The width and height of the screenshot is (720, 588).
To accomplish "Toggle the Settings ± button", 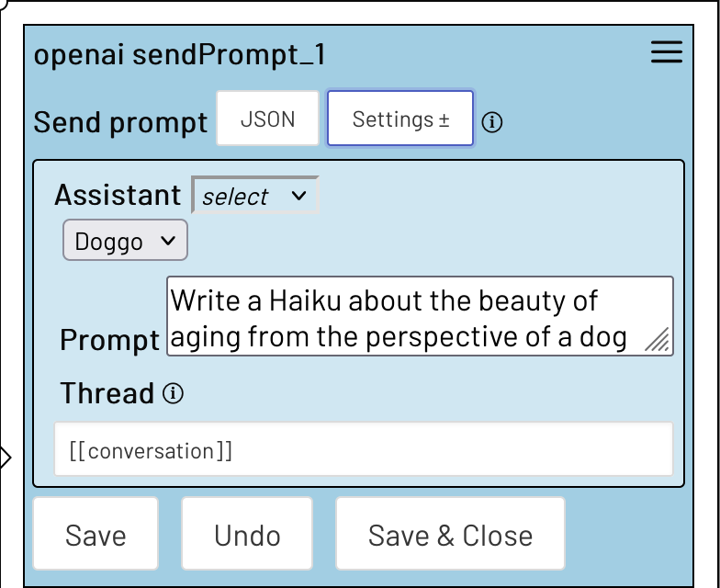I will pos(400,119).
